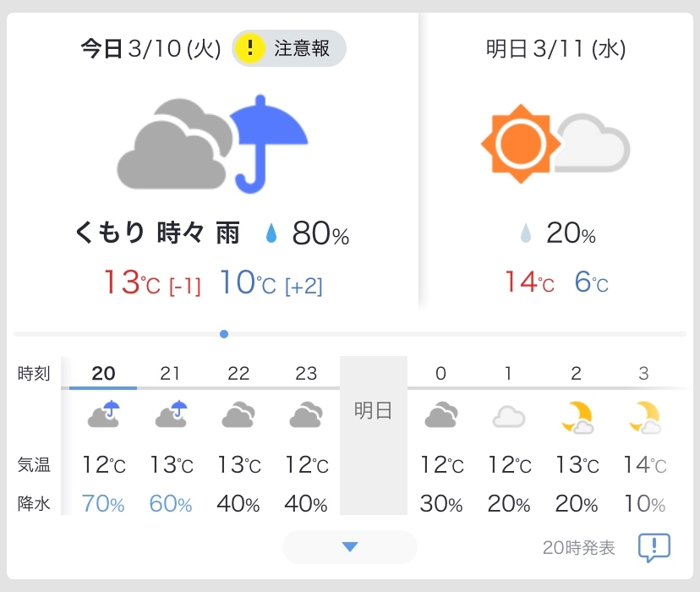Image resolution: width=700 pixels, height=592 pixels.
Task: Click the moon and cloud icon under hour 2
Action: (577, 418)
